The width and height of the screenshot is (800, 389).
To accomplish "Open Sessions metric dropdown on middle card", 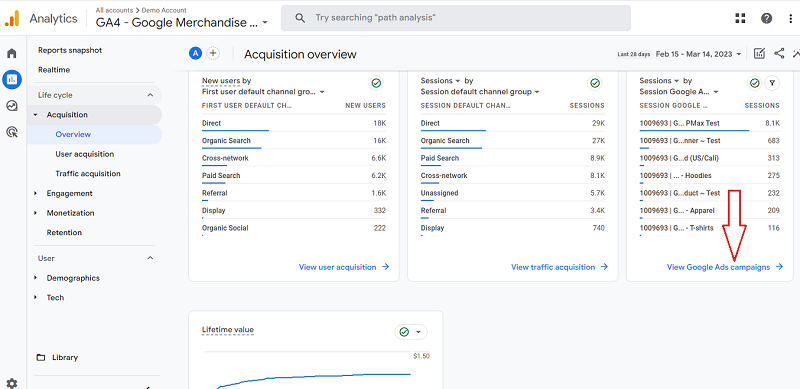I will click(441, 81).
